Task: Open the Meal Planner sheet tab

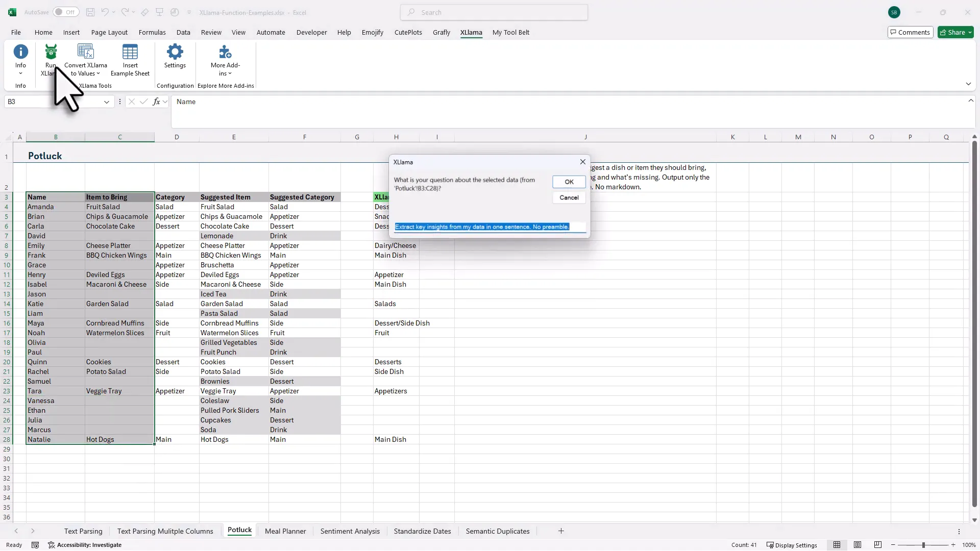Action: (285, 531)
